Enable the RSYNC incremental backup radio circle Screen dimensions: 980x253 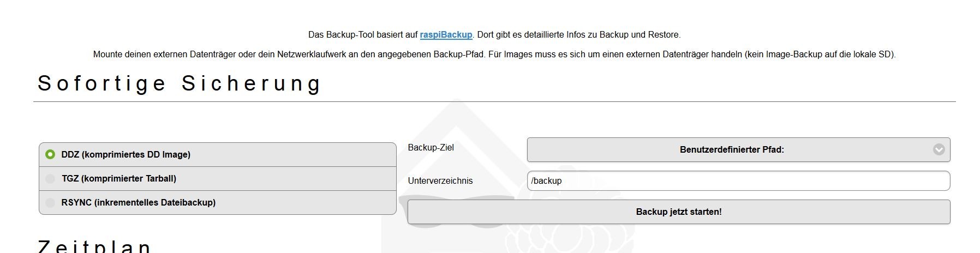tap(50, 202)
